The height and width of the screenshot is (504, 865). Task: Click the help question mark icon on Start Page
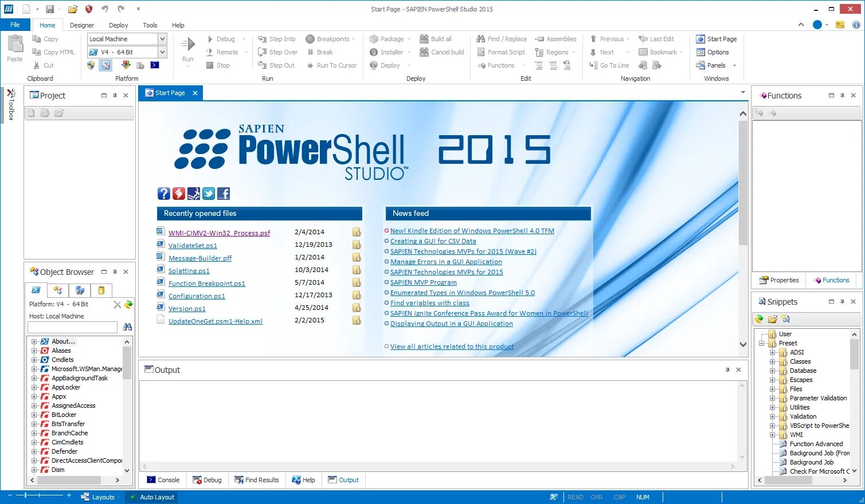pos(164,194)
